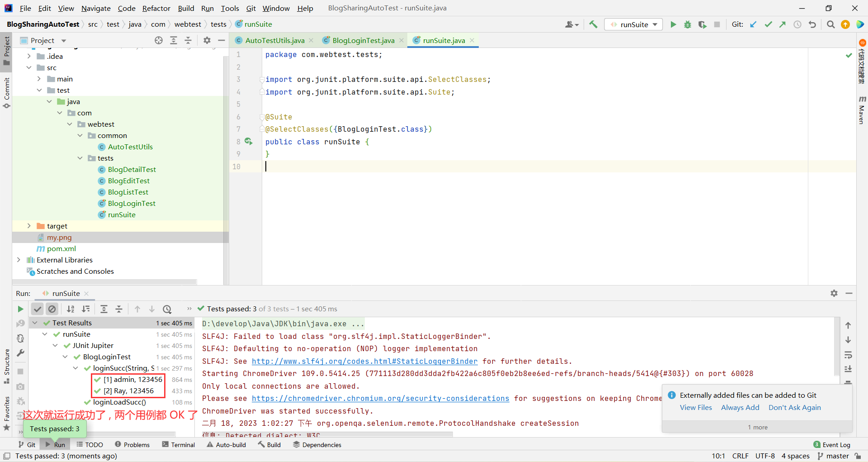Toggle show ignored tests
868x462 pixels.
pos(52,309)
